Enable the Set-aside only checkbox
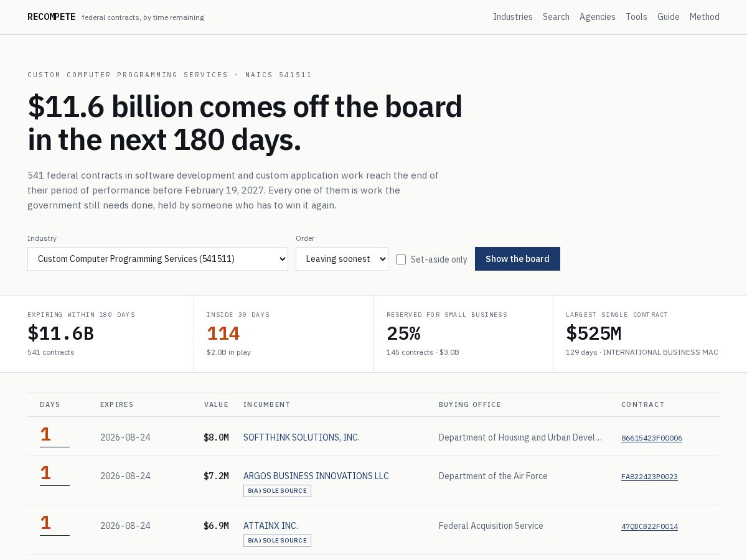Viewport: 747px width, 560px height. [401, 259]
